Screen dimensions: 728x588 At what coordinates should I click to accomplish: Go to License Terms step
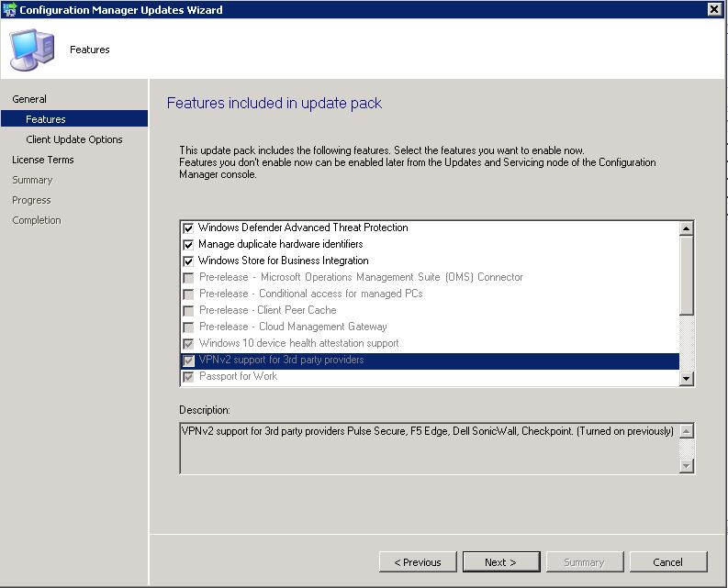pos(43,160)
